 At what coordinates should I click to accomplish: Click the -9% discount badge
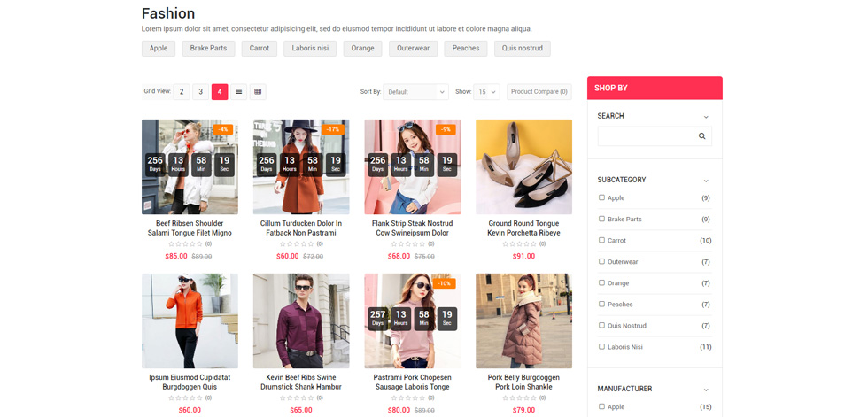(x=446, y=129)
